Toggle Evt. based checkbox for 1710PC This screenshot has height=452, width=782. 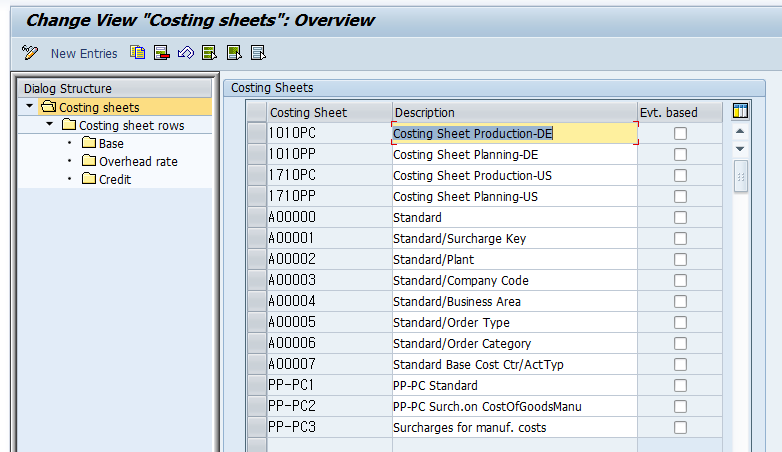coord(680,175)
